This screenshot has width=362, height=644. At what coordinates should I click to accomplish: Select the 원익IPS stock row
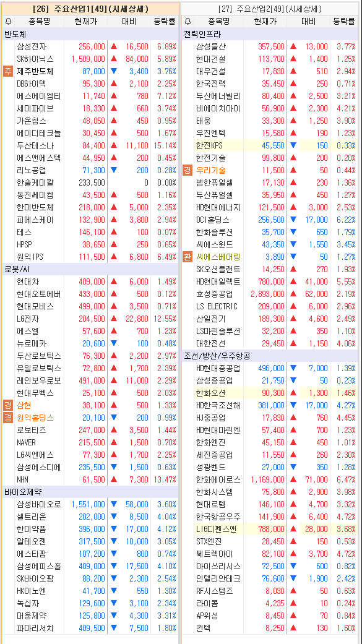[x=90, y=257]
